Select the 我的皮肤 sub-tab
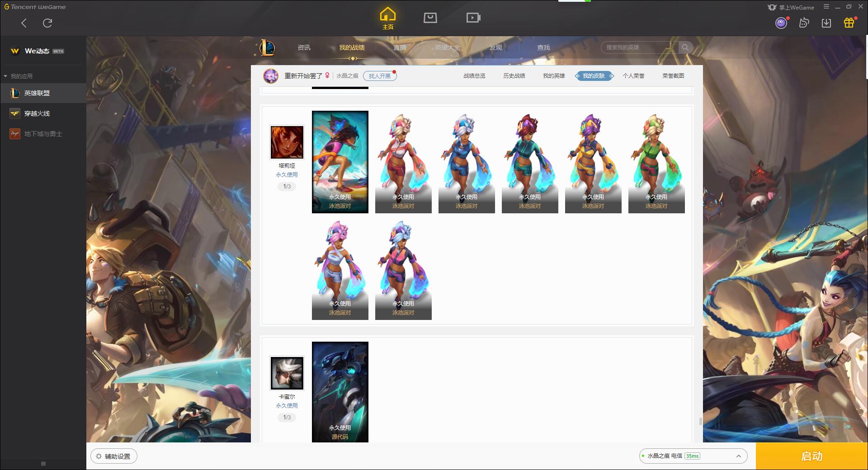Image resolution: width=868 pixels, height=470 pixels. point(594,76)
